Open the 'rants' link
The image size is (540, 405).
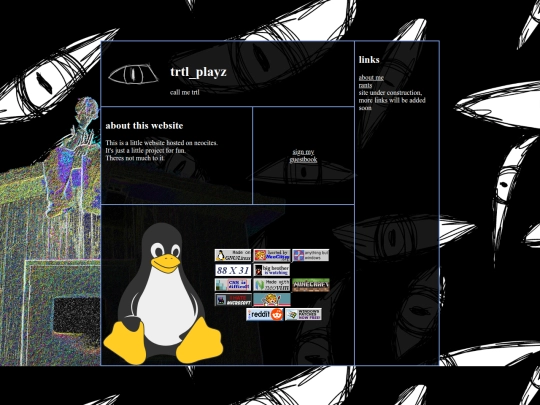[x=365, y=85]
